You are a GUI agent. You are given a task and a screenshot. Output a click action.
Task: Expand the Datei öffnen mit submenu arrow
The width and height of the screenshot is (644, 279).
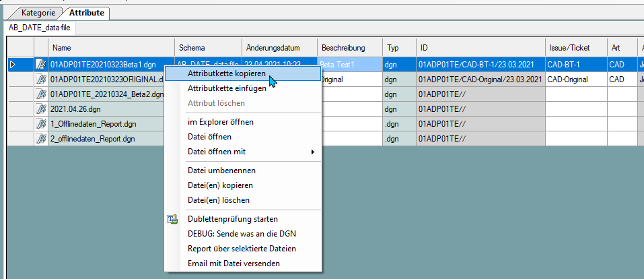[x=312, y=152]
